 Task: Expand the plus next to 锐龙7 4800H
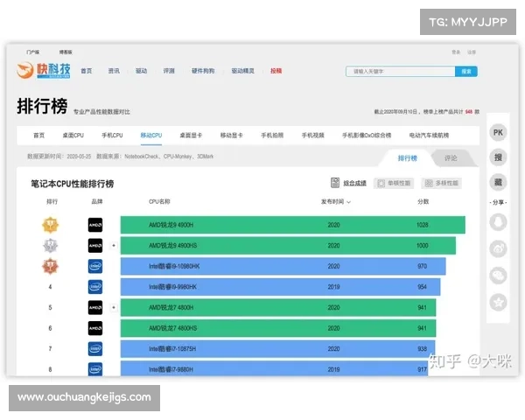pos(114,307)
